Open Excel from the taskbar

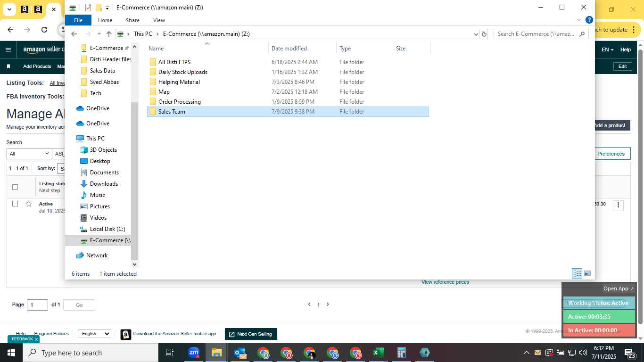(x=378, y=353)
